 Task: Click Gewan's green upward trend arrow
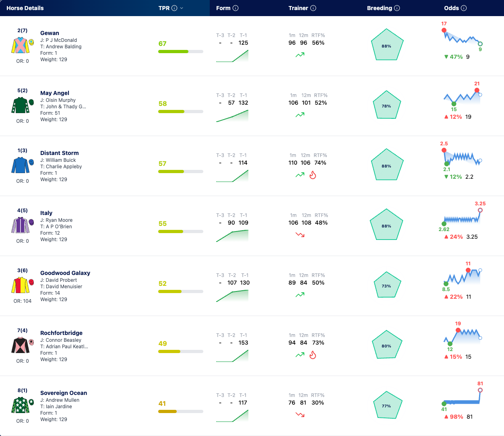300,55
